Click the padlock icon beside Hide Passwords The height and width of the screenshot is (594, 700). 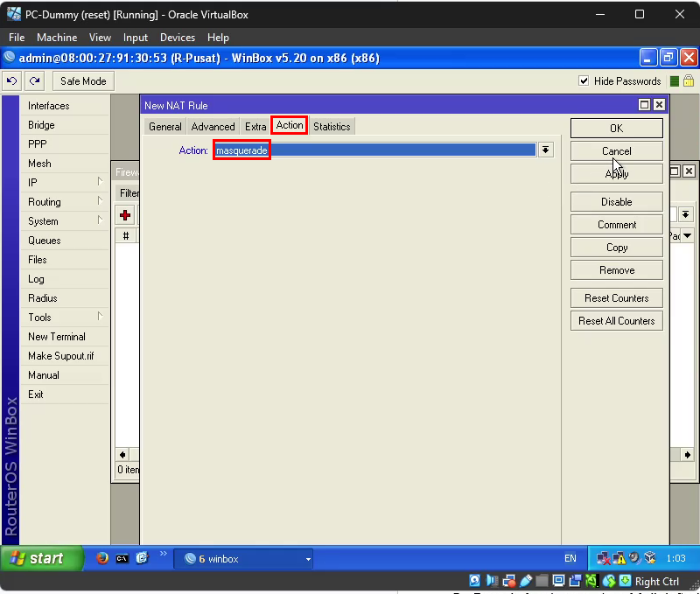(689, 80)
